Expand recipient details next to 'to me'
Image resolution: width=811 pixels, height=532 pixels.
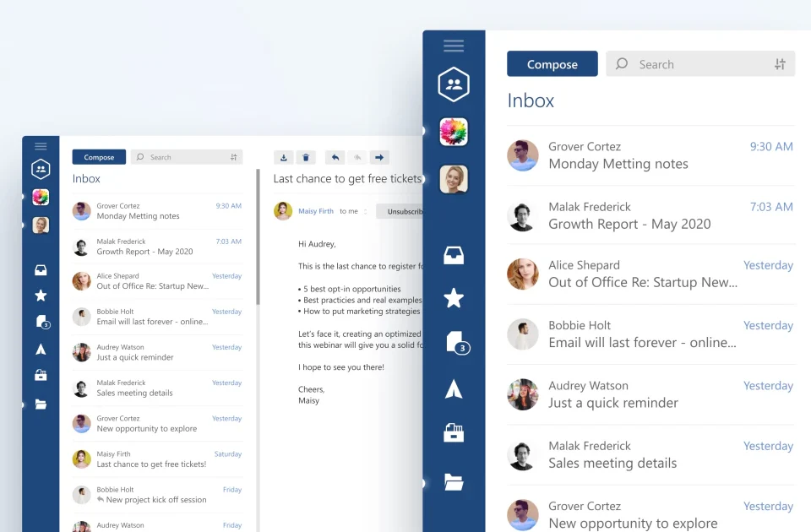(366, 211)
